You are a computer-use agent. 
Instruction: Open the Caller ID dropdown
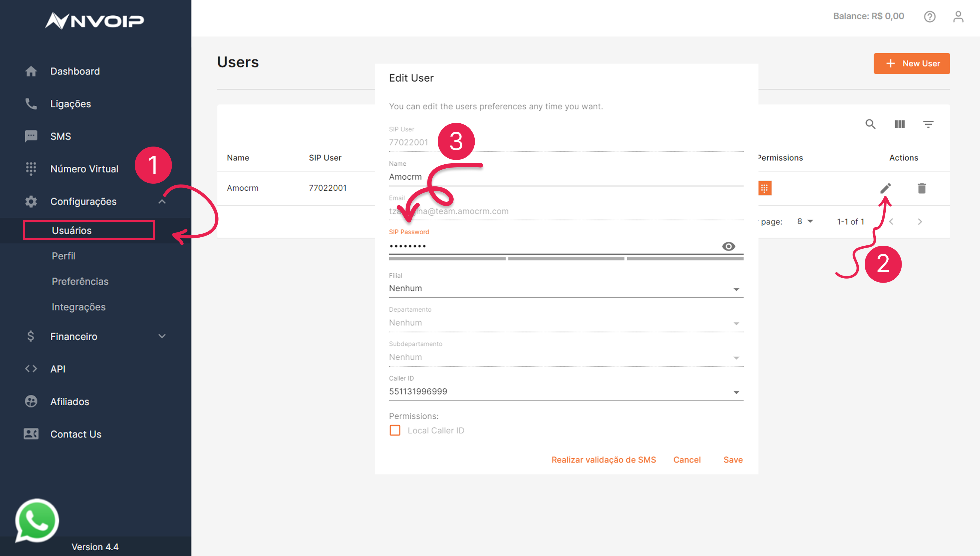point(566,392)
